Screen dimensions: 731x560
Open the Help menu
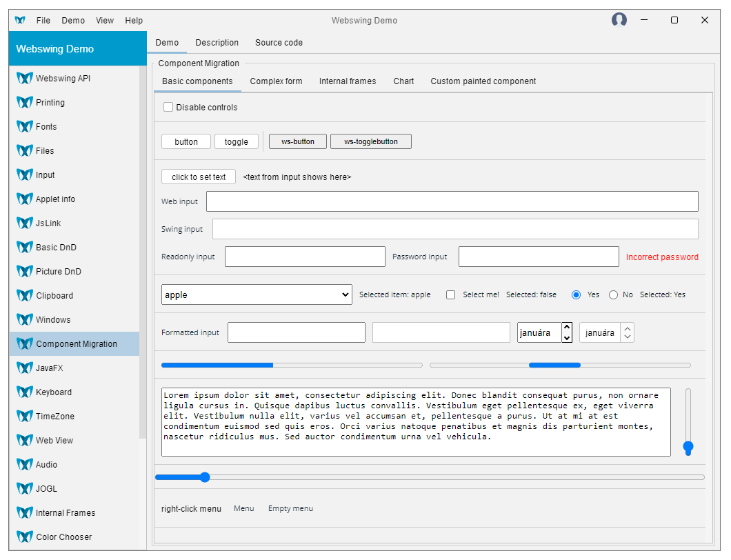pos(134,21)
